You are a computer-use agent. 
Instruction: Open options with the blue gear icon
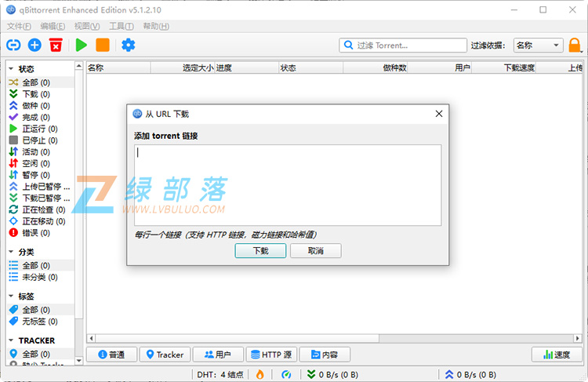pyautogui.click(x=129, y=45)
